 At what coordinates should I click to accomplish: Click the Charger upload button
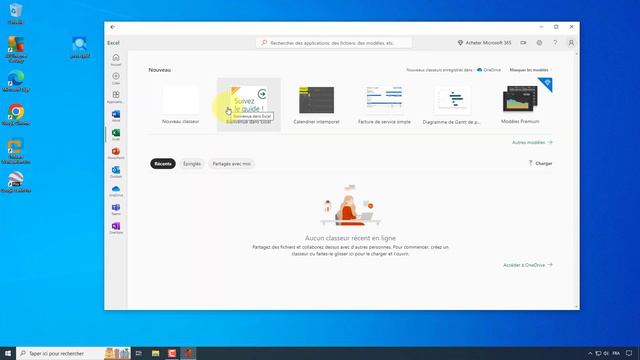(540, 163)
